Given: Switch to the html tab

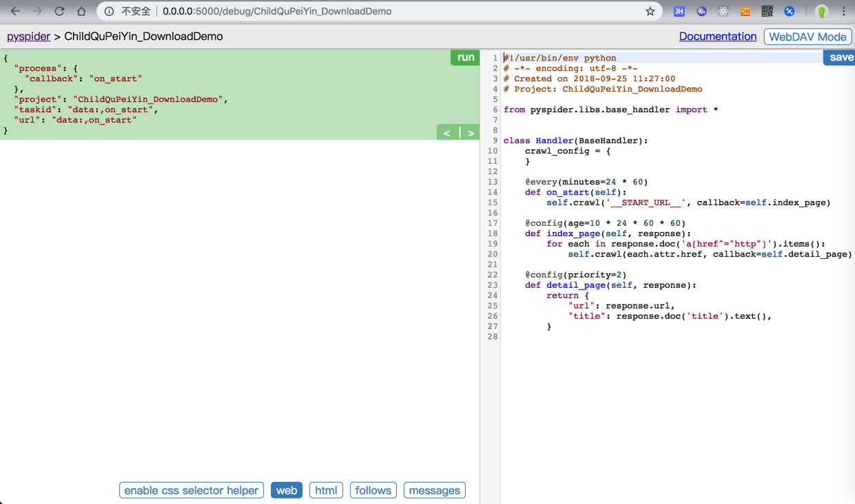Looking at the screenshot, I should tap(326, 490).
